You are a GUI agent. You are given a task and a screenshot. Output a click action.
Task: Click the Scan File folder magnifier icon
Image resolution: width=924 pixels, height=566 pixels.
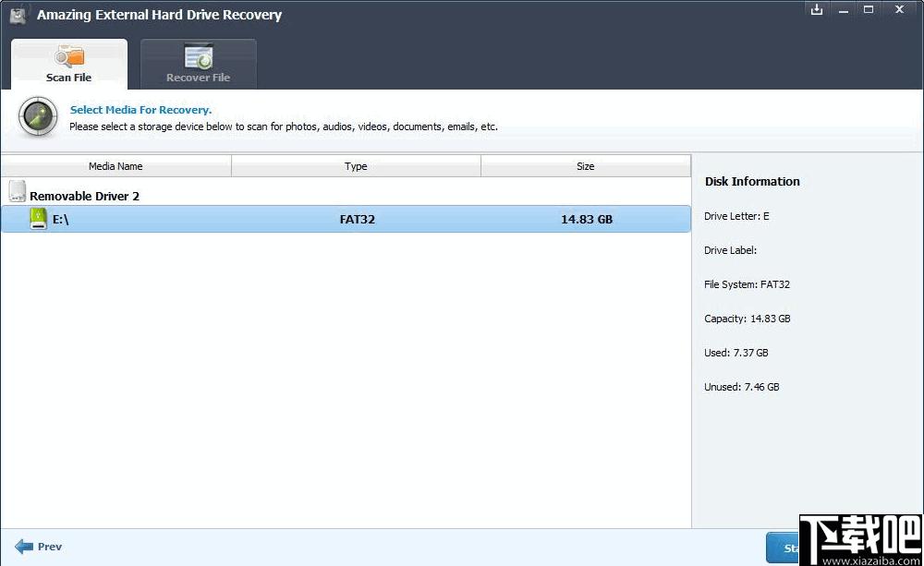(69, 56)
